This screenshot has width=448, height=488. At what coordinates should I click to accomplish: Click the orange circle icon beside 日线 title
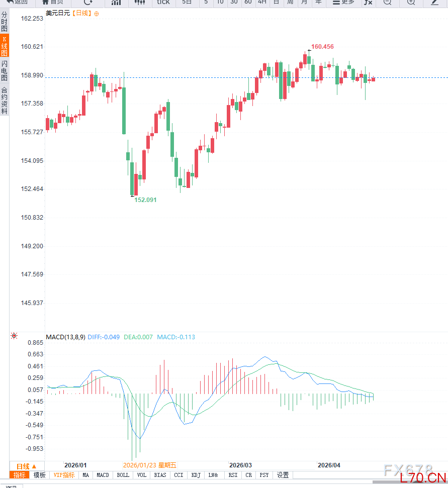point(97,14)
